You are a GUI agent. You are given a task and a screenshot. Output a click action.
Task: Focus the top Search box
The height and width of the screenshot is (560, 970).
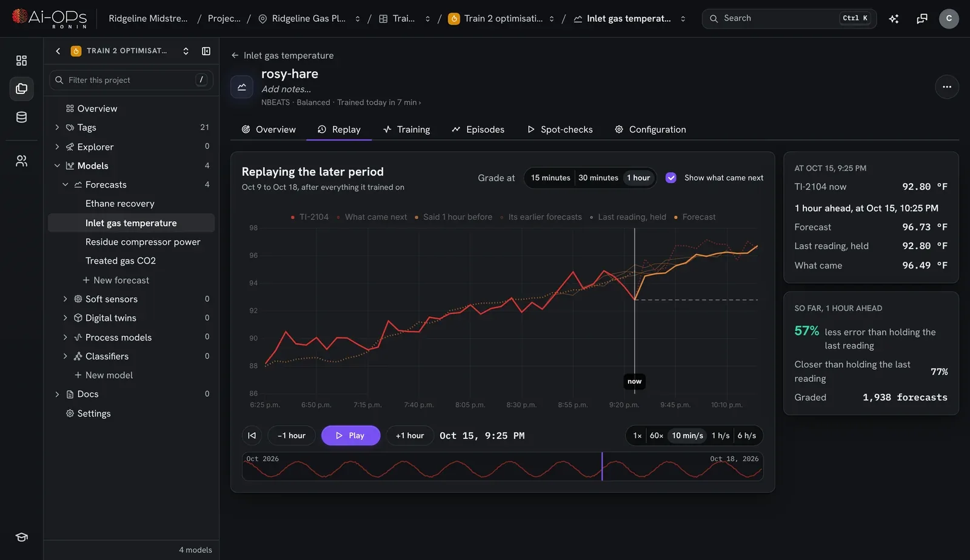tap(789, 19)
